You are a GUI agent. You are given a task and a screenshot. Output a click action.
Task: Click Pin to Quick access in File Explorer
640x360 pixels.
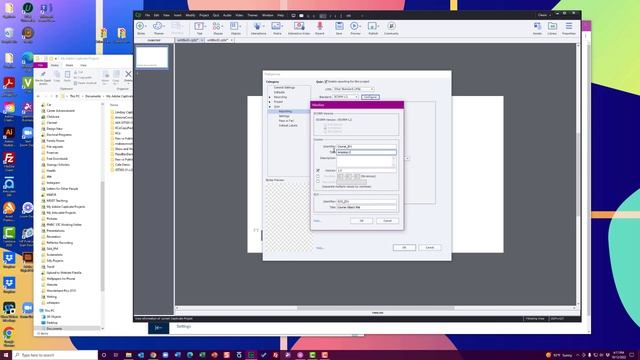coord(43,77)
